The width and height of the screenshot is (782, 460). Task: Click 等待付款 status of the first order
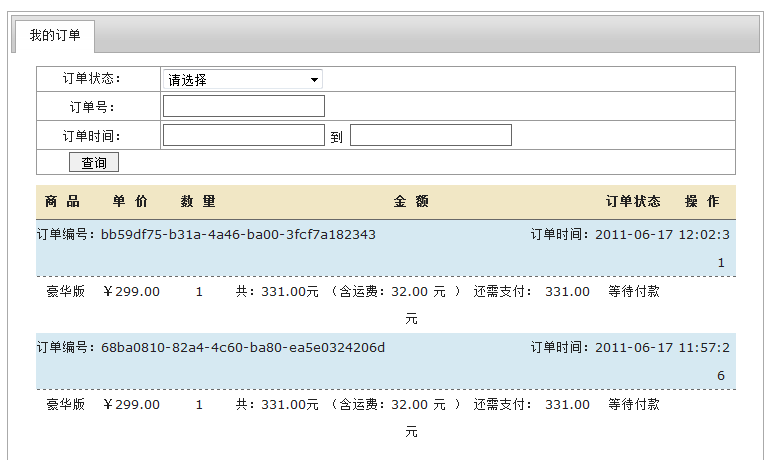point(634,292)
